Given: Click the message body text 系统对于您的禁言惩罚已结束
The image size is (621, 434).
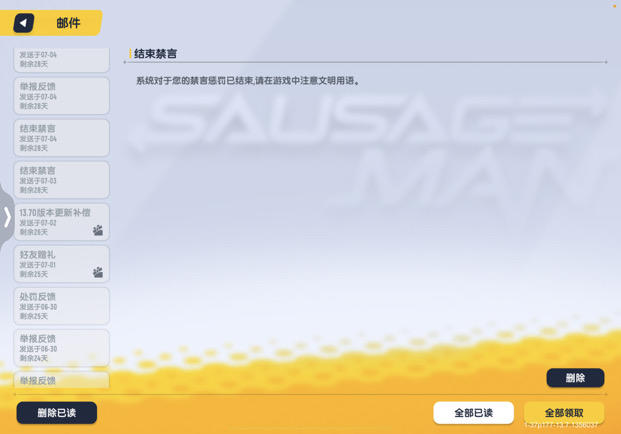Looking at the screenshot, I should coord(194,81).
